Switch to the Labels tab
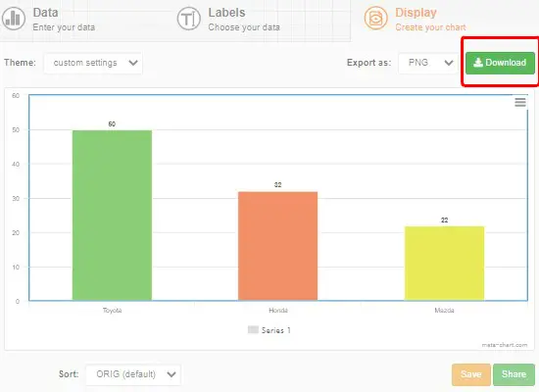This screenshot has width=539, height=392. (228, 20)
